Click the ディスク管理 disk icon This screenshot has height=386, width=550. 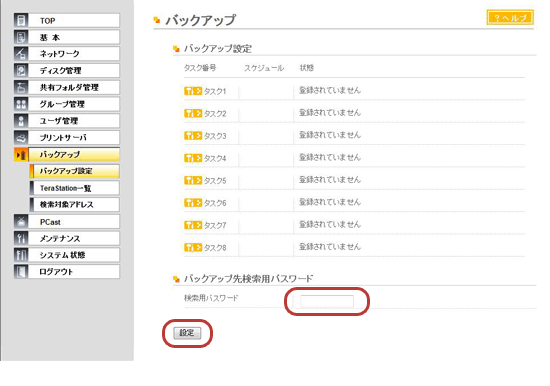pos(21,71)
